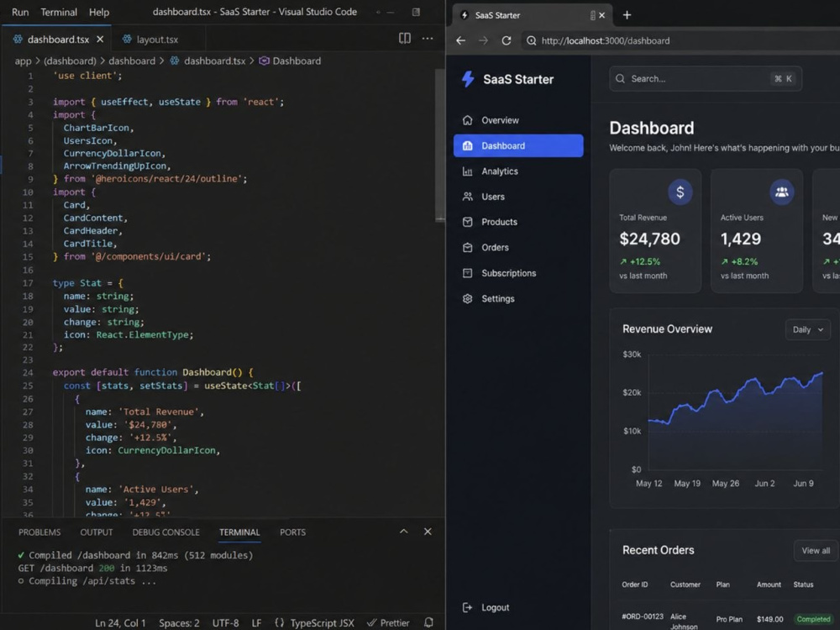Open Orders in the sidebar
Viewport: 840px width, 630px height.
[518, 248]
